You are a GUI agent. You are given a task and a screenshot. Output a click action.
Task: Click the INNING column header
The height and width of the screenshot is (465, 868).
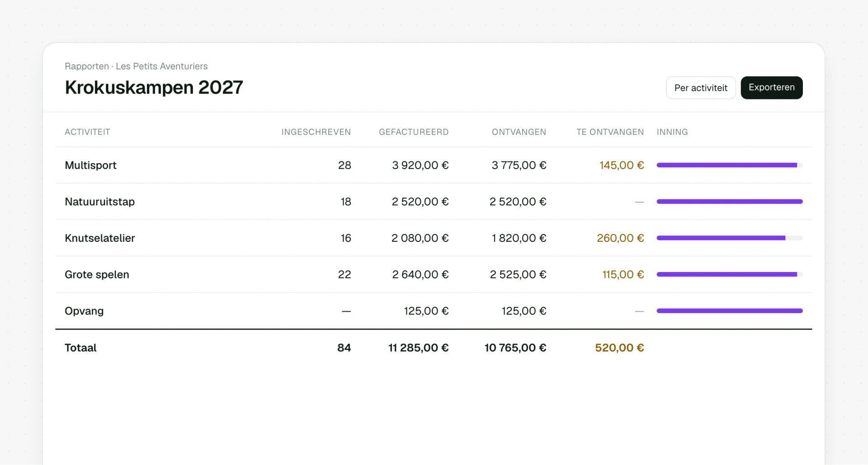(x=672, y=132)
